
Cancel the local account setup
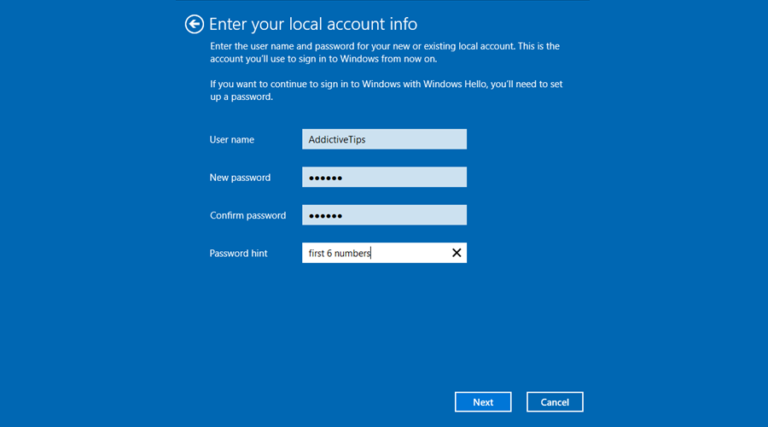(554, 402)
